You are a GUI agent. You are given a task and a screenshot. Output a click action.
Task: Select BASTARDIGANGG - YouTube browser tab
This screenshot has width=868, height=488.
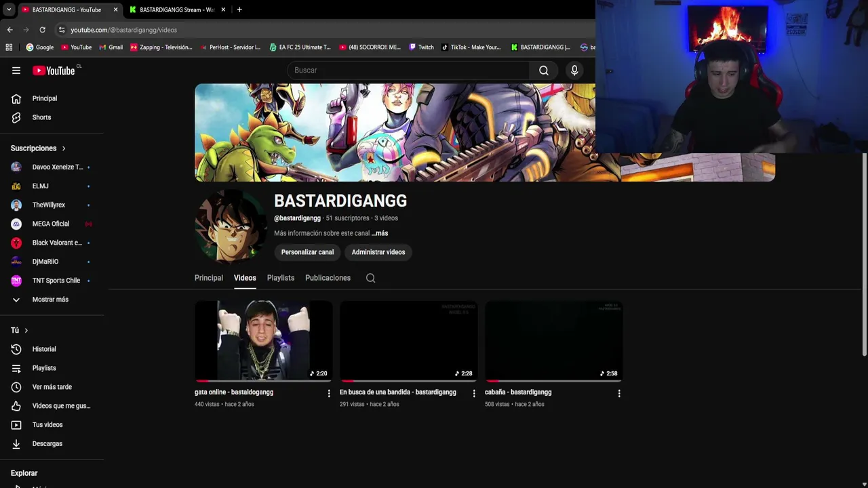[65, 9]
